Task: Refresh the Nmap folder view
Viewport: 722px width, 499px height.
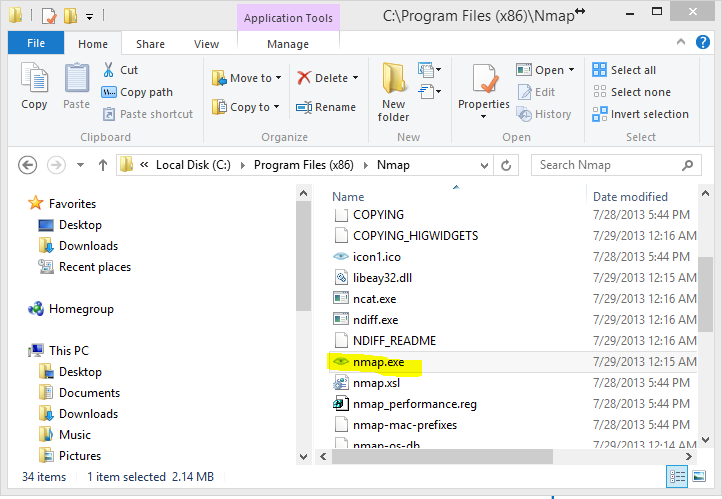Action: point(506,165)
